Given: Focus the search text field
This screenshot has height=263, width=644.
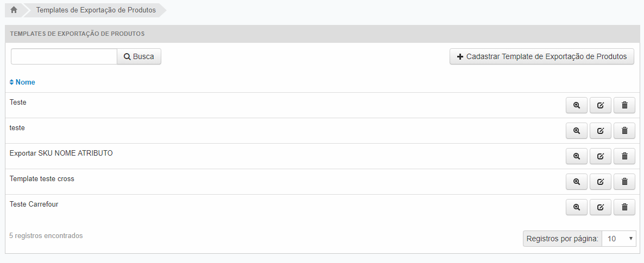Looking at the screenshot, I should (64, 56).
